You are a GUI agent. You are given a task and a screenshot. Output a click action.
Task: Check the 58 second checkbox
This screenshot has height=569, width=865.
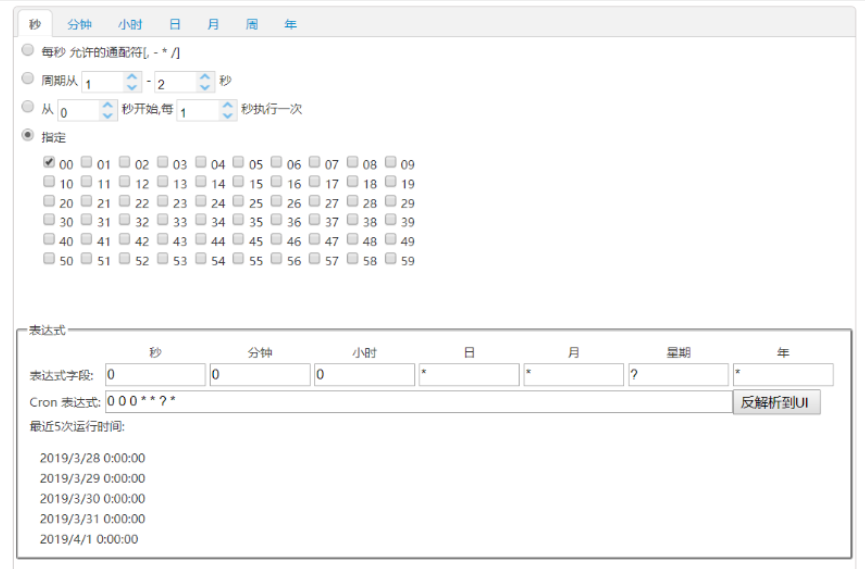coord(353,258)
